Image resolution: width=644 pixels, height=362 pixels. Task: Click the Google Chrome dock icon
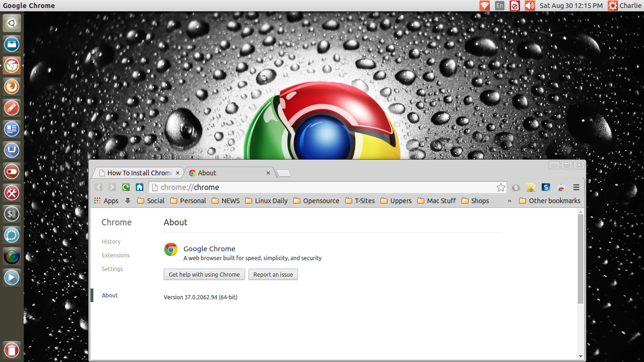coord(12,66)
